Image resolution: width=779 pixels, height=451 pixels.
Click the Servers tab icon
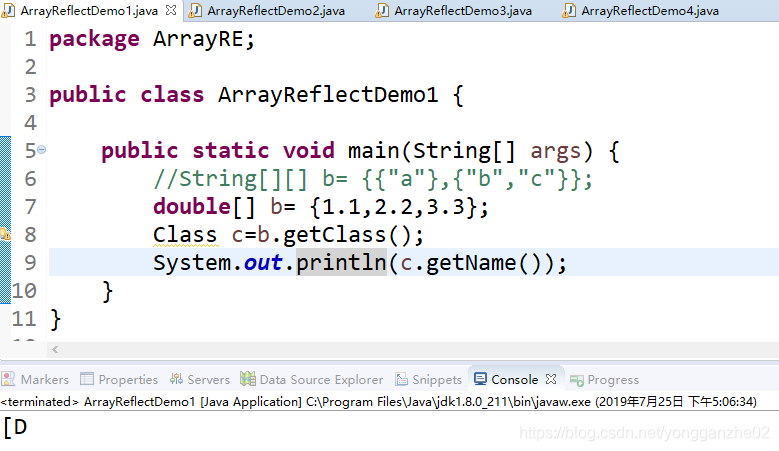pyautogui.click(x=176, y=379)
